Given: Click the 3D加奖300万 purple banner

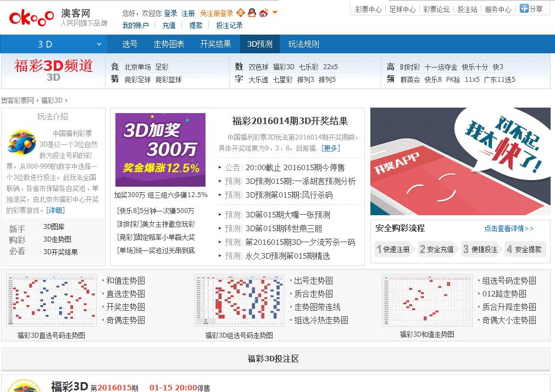Looking at the screenshot, I should pos(160,150).
